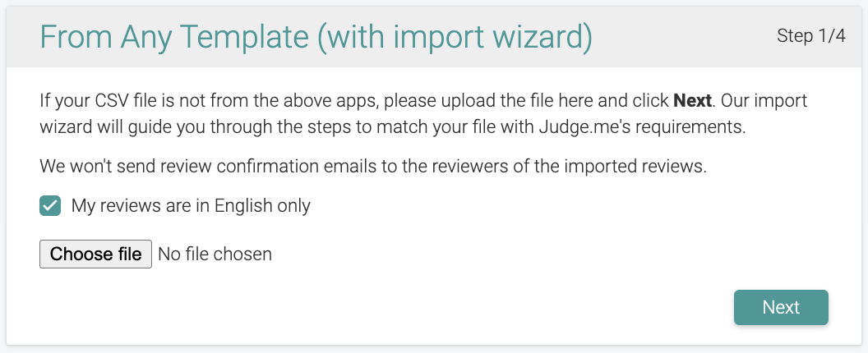This screenshot has width=868, height=353.
Task: Click the word "Template" in the heading
Action: point(248,37)
